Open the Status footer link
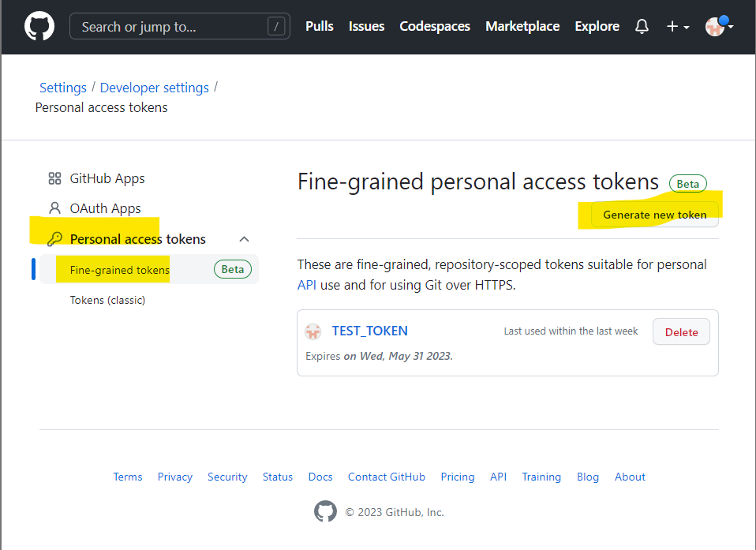The height and width of the screenshot is (550, 756). click(278, 477)
